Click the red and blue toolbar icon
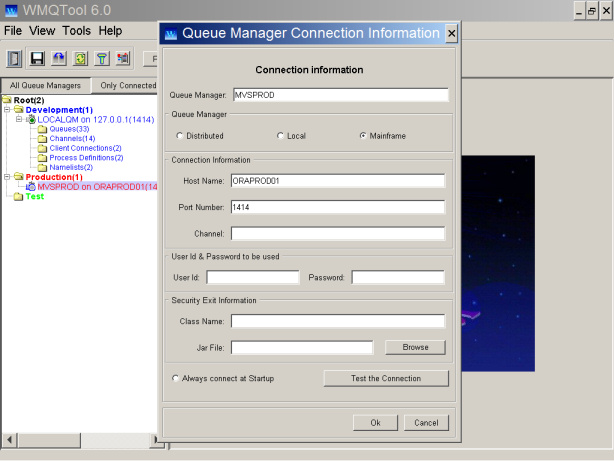This screenshot has width=614, height=461. (123, 59)
